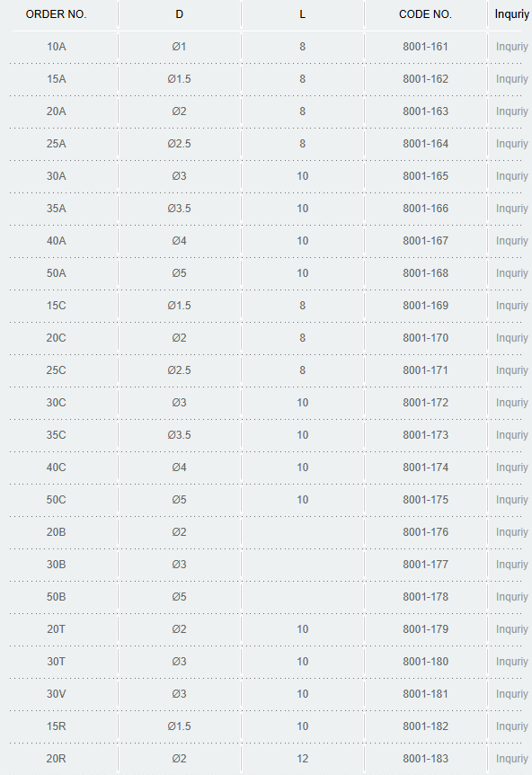Click Inquriy for code 8001-165
Screen dimensions: 532x775
coord(511,176)
